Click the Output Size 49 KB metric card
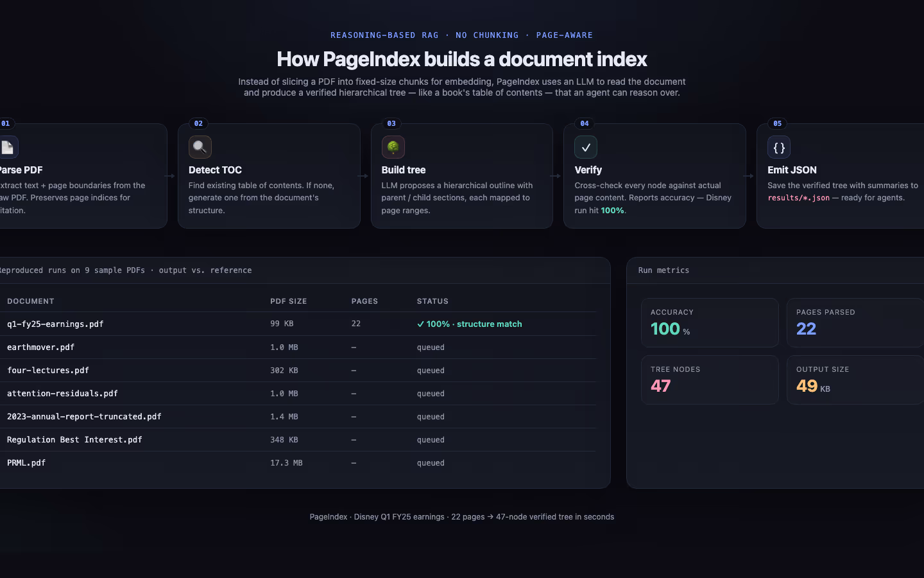 [x=855, y=380]
